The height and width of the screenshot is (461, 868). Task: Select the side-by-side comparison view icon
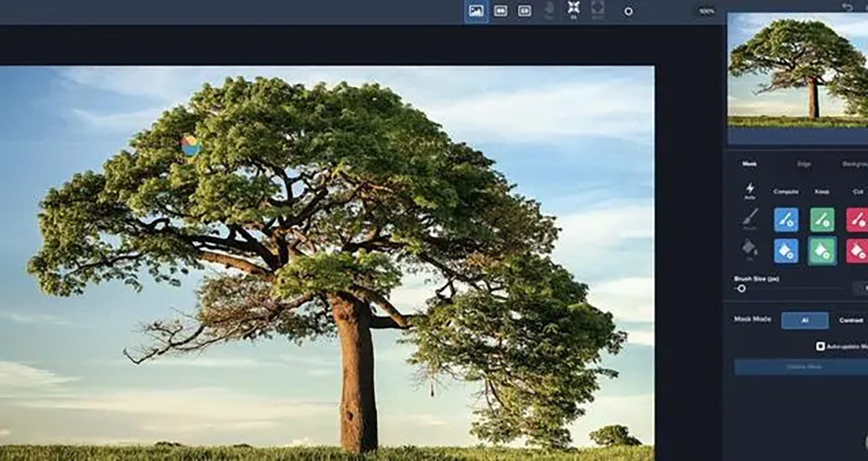pos(500,11)
